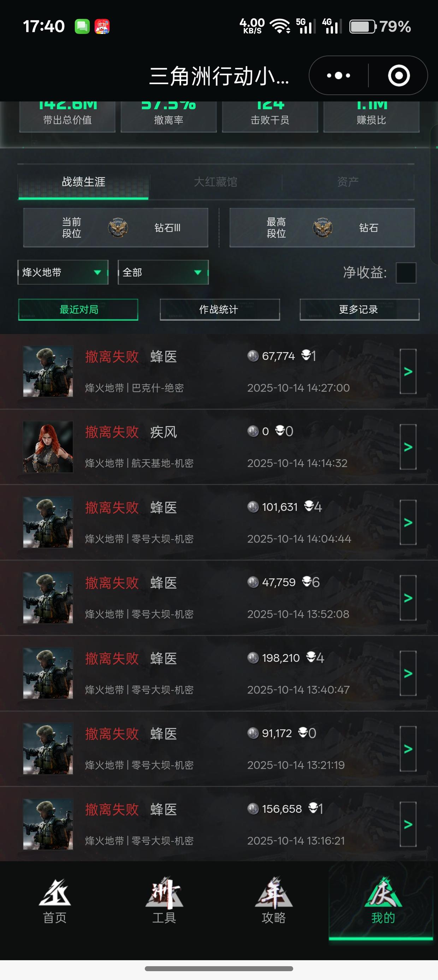Open the 我的 profile icon
The width and height of the screenshot is (438, 980).
(383, 901)
